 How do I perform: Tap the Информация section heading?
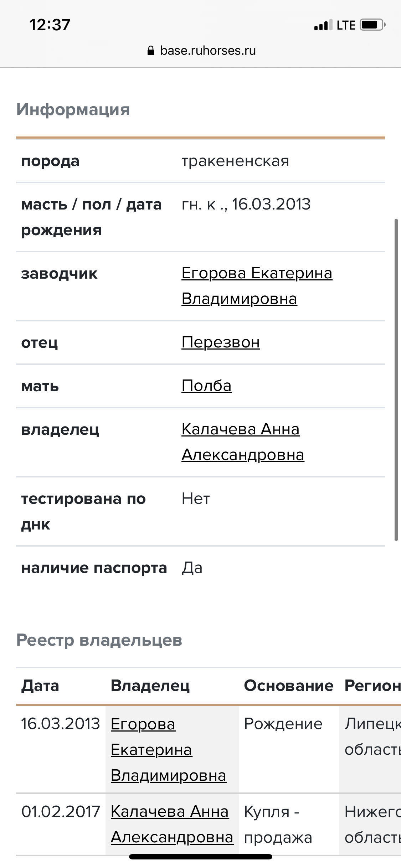point(73,109)
